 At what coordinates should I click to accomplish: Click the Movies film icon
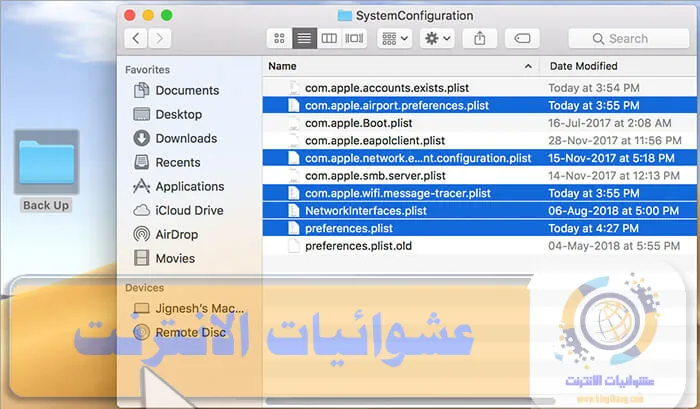tap(142, 259)
